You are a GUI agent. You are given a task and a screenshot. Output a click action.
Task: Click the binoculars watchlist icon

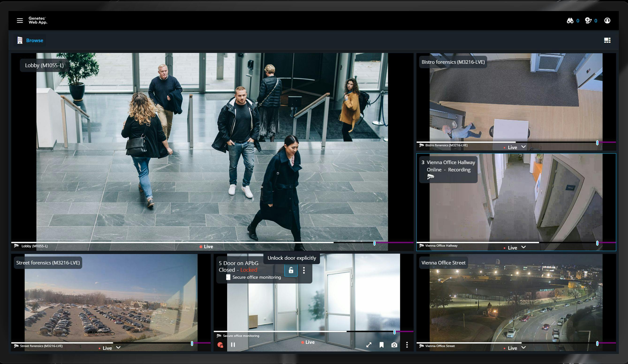(570, 21)
